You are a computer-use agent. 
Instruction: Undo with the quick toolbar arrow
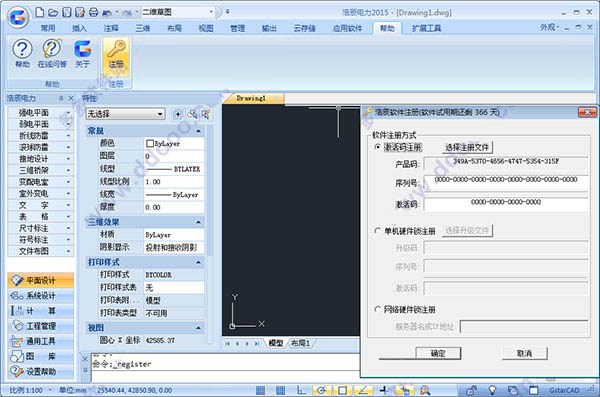[x=107, y=13]
